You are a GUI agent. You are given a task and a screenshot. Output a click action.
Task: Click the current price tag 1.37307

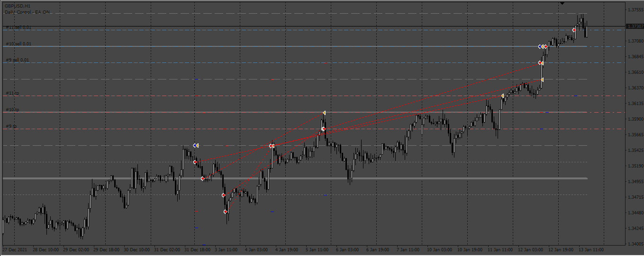pos(635,26)
